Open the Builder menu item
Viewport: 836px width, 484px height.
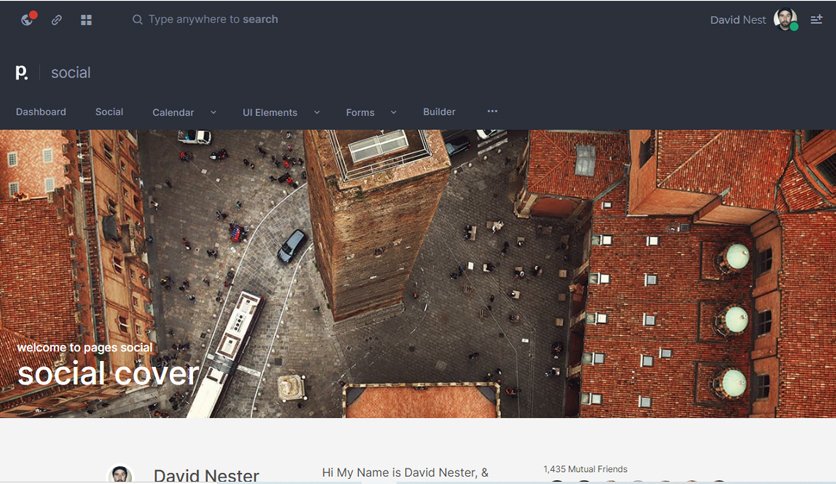[439, 112]
